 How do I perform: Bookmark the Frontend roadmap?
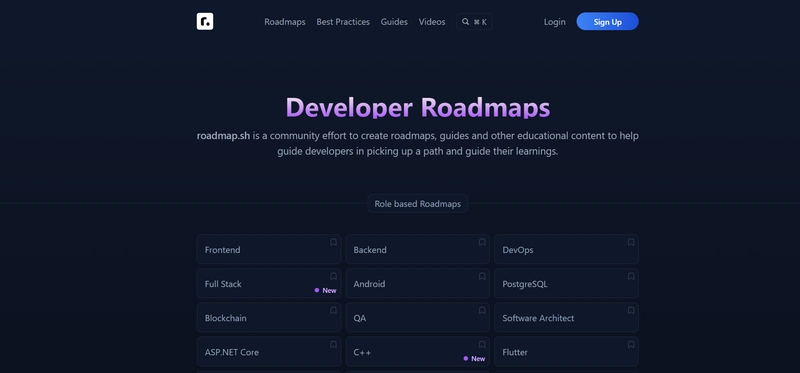point(333,242)
